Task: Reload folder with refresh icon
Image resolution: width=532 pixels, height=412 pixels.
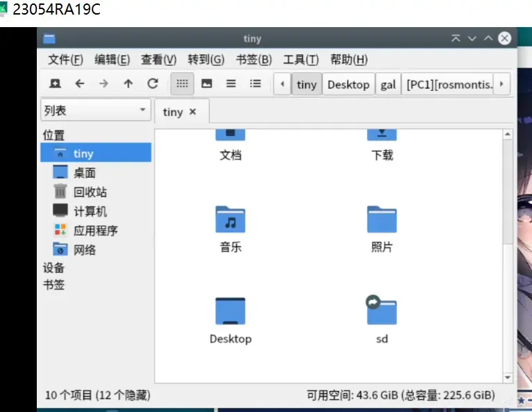Action: tap(153, 83)
